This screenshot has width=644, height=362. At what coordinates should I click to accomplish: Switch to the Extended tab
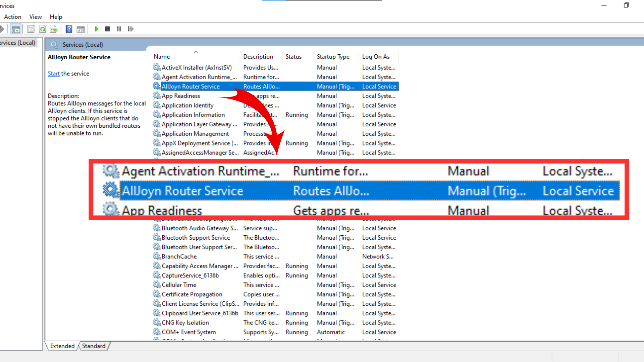point(62,346)
